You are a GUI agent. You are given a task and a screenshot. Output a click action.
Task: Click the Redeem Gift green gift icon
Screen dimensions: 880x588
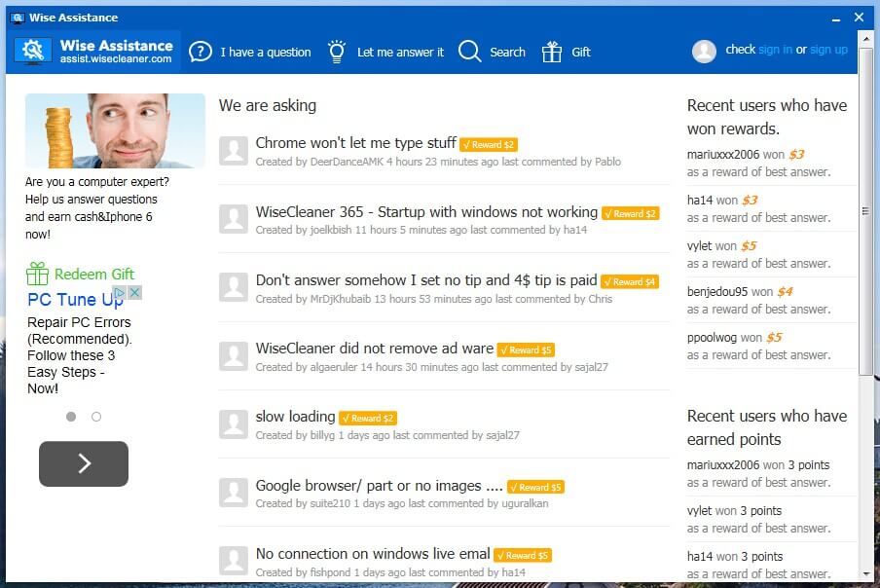[x=38, y=274]
